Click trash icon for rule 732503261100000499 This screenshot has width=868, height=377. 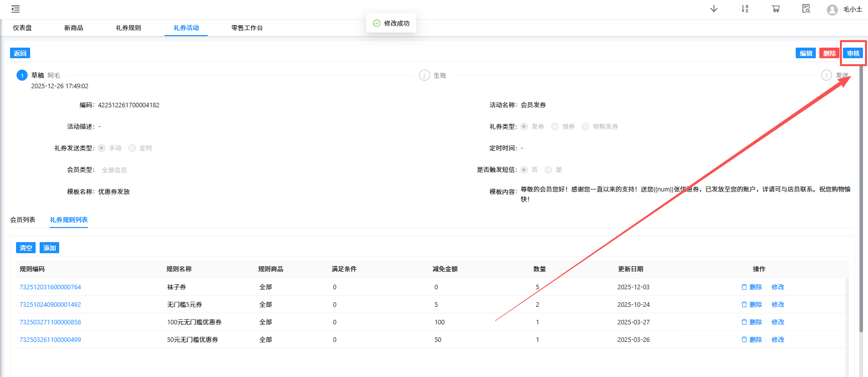(x=744, y=340)
